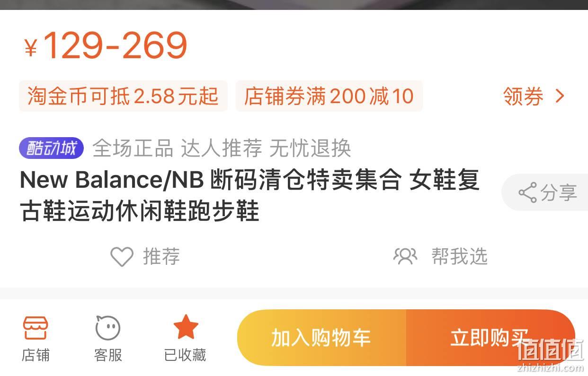This screenshot has height=376, width=588.
Task: Open the New Balance/NB product title
Action: pos(249,195)
